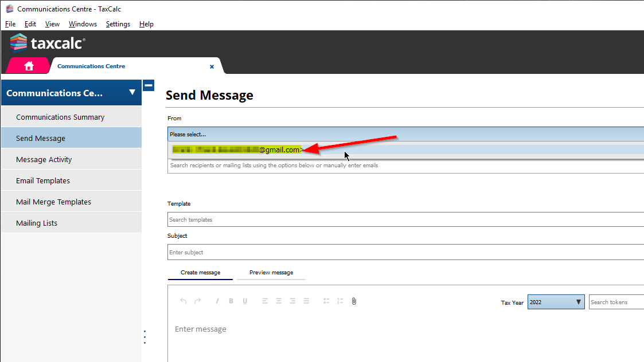Switch to the Create message tab
This screenshot has width=644, height=362.
(x=201, y=273)
